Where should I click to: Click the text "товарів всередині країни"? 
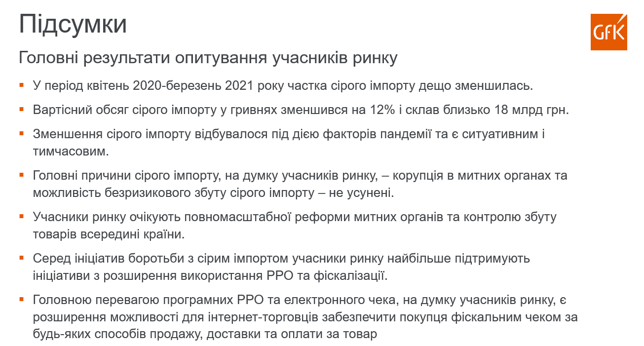point(109,234)
